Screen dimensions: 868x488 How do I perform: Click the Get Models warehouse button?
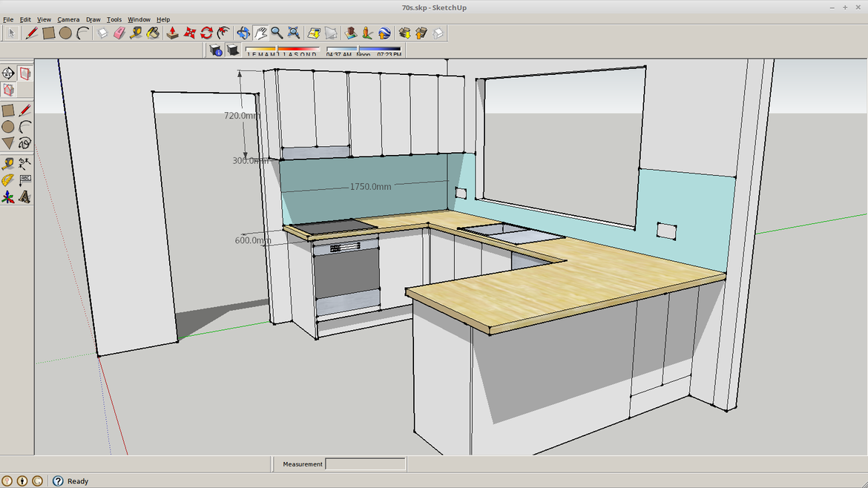[x=404, y=33]
